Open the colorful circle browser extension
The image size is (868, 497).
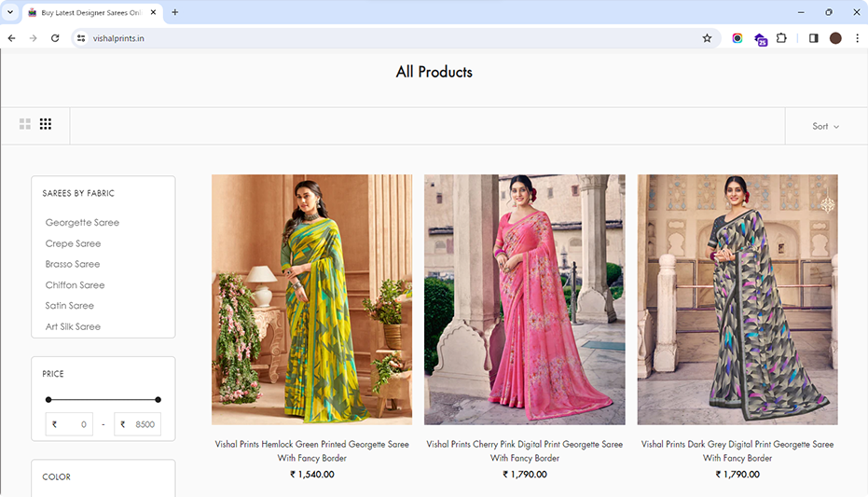point(737,38)
